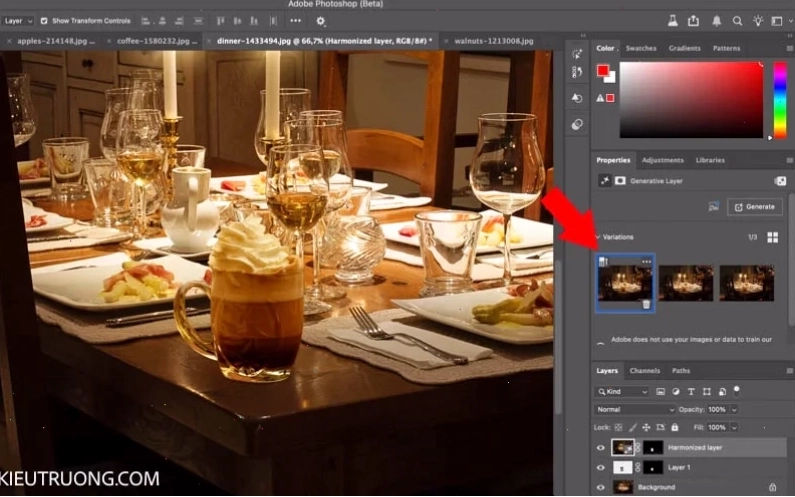Switch variations to grid view icon
Screen dimensions: 795x497
pos(772,237)
